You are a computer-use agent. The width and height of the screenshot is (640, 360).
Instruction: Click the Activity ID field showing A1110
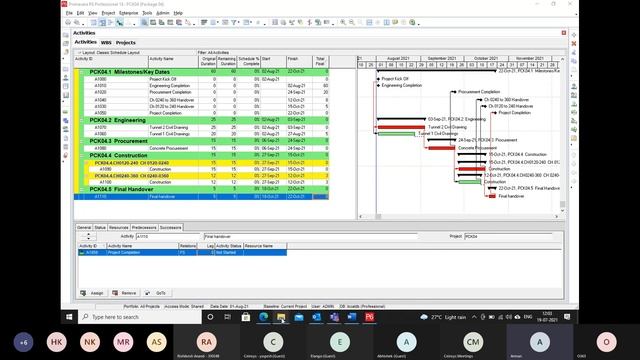(167, 236)
